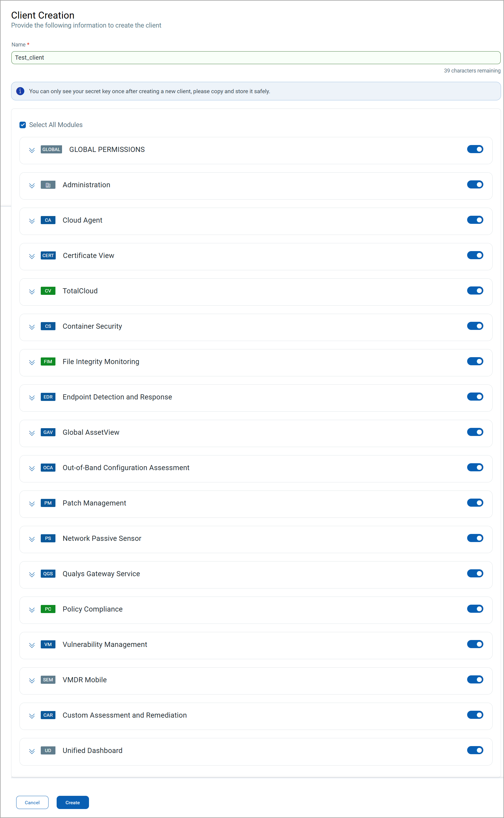This screenshot has height=818, width=504.
Task: Expand TotalCloud permissions chevron
Action: (x=32, y=291)
